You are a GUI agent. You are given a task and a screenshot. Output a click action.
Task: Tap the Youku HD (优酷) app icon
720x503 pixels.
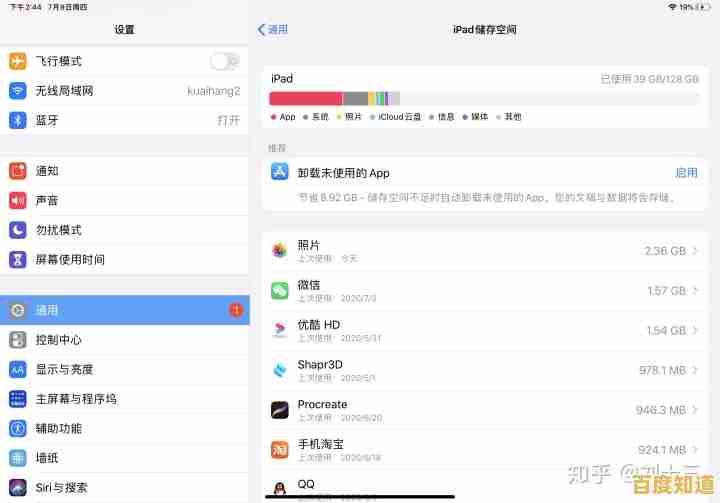point(280,330)
